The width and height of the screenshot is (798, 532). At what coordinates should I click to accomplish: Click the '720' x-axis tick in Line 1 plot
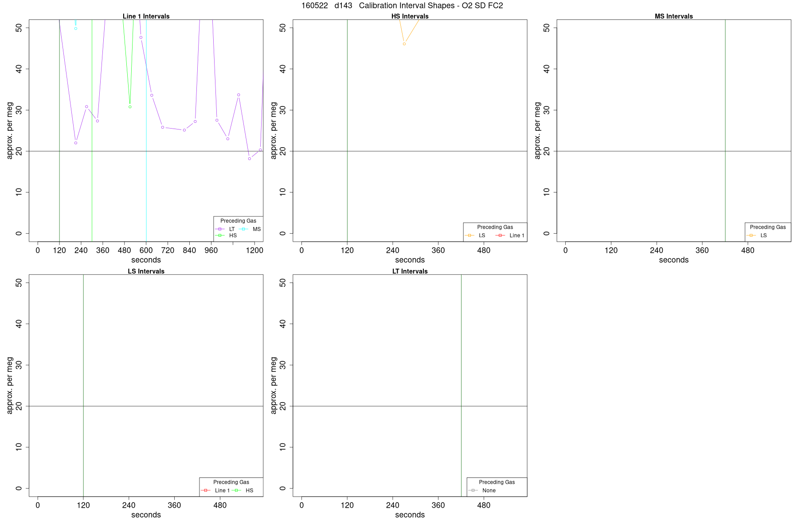(x=168, y=250)
